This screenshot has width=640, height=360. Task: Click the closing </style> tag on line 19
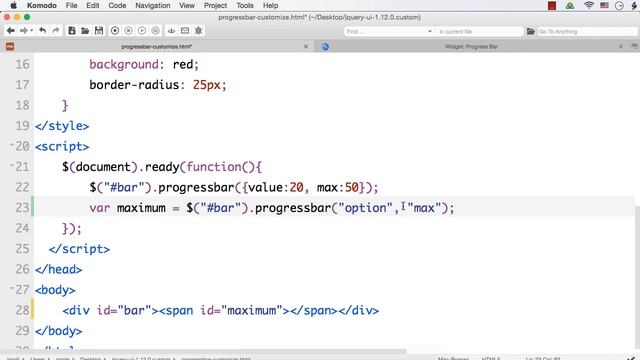[x=62, y=126]
